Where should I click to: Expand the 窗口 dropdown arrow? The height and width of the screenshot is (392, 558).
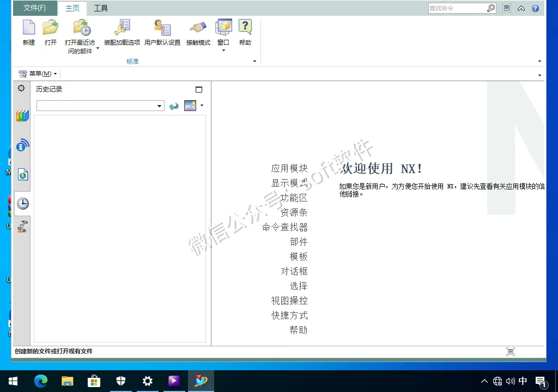[224, 51]
